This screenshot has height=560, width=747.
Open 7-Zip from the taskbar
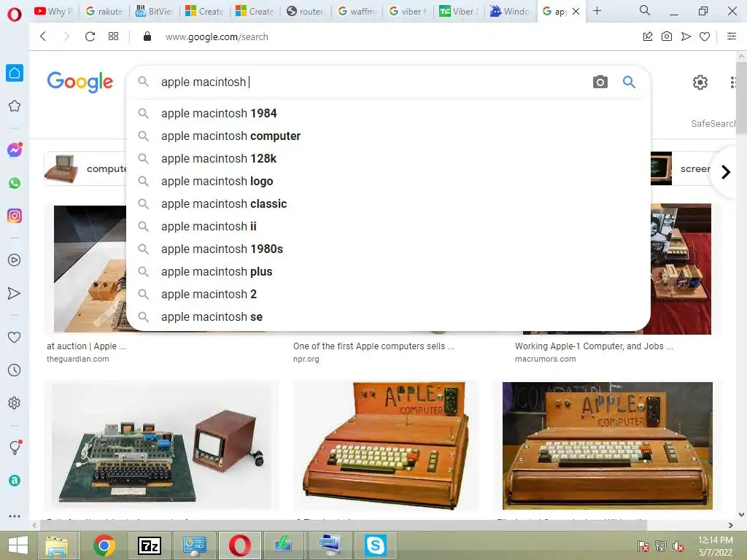(x=150, y=545)
